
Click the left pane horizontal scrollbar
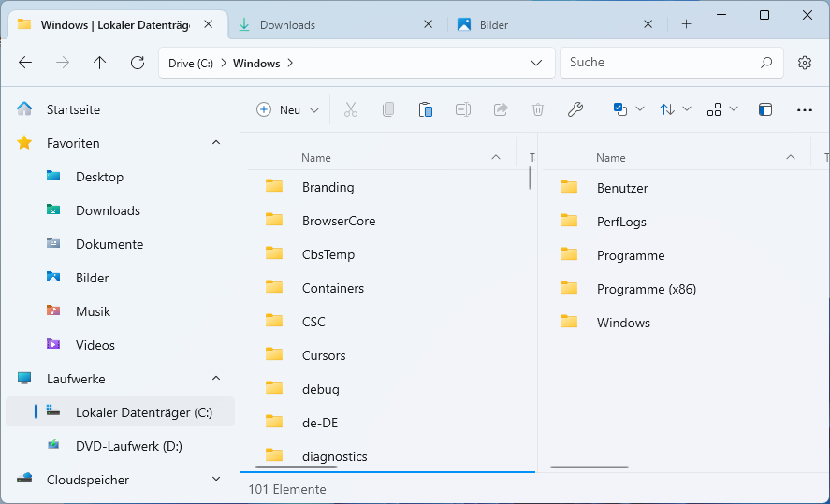296,467
